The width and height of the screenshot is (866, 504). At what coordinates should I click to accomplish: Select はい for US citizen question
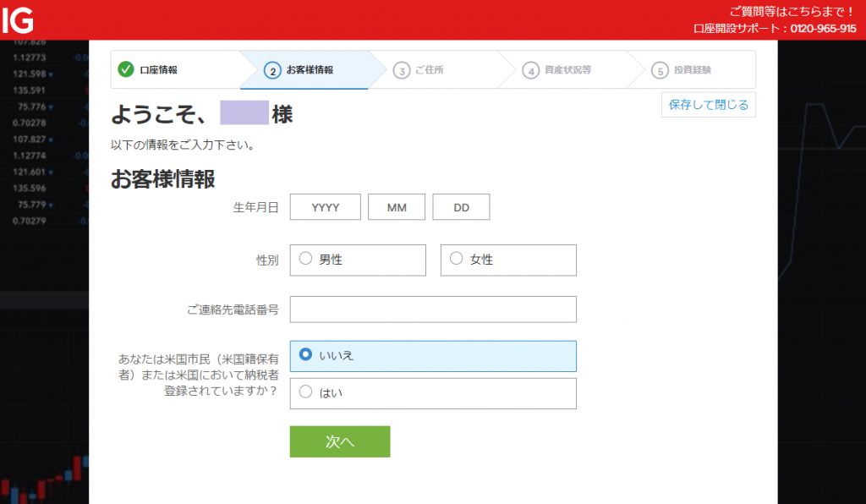pyautogui.click(x=305, y=392)
